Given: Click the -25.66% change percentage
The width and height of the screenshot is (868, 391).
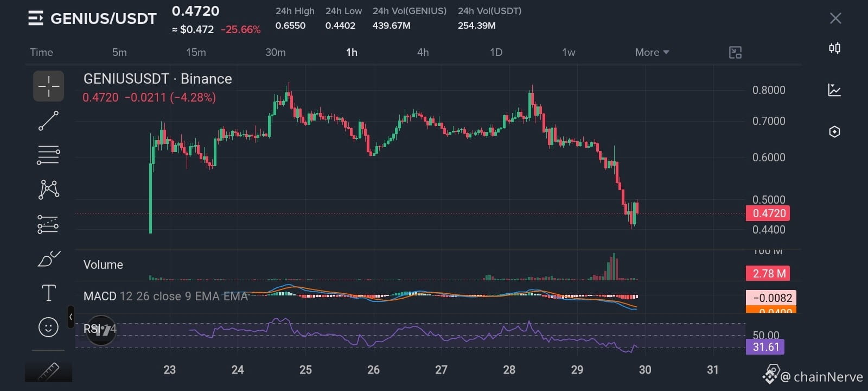Looking at the screenshot, I should (241, 29).
